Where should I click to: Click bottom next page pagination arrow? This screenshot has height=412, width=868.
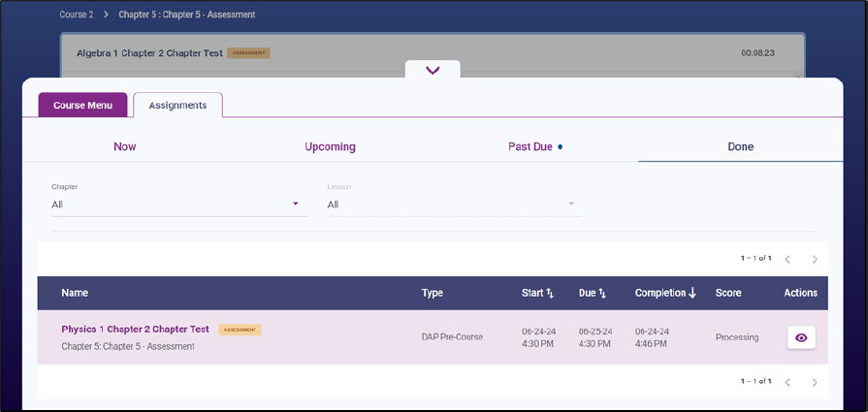[x=815, y=382]
